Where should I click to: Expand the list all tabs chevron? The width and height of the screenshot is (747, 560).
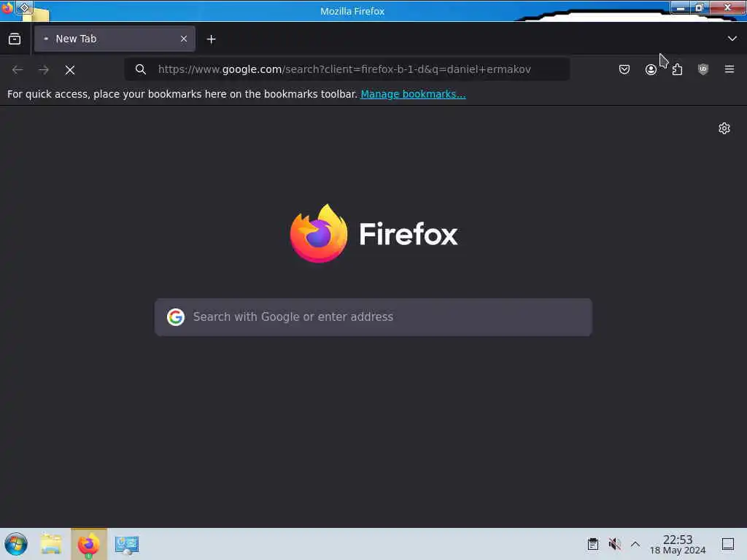[732, 39]
